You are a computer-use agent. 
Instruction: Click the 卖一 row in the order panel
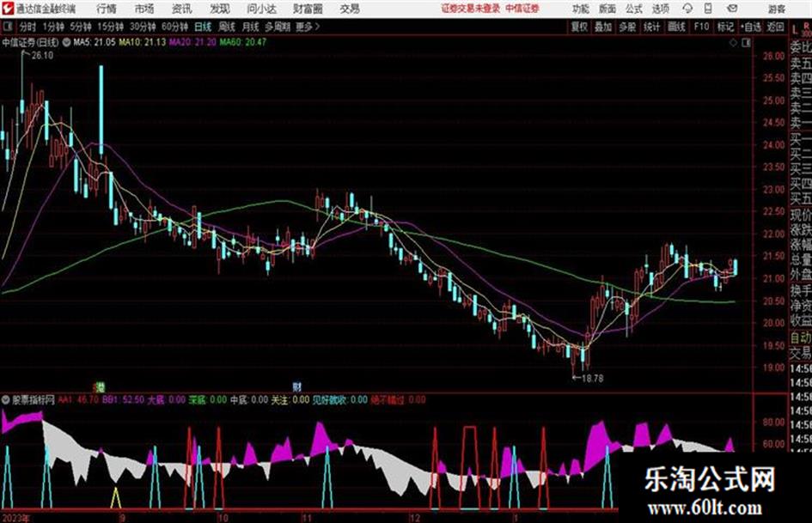tap(801, 123)
